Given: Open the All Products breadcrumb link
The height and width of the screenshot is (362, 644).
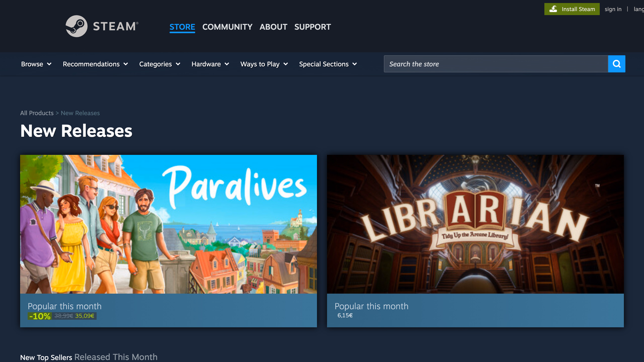Looking at the screenshot, I should [x=37, y=113].
